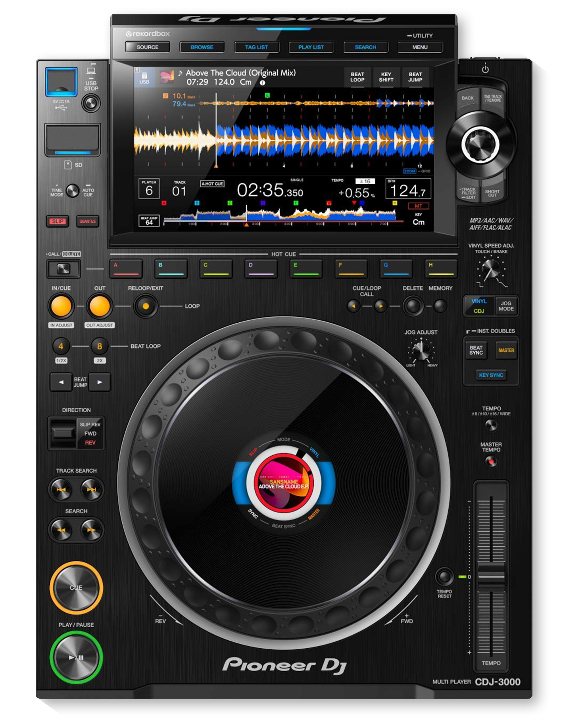Image resolution: width=586 pixels, height=728 pixels.
Task: Click the BEAT JUMP left arrow
Action: pyautogui.click(x=61, y=382)
